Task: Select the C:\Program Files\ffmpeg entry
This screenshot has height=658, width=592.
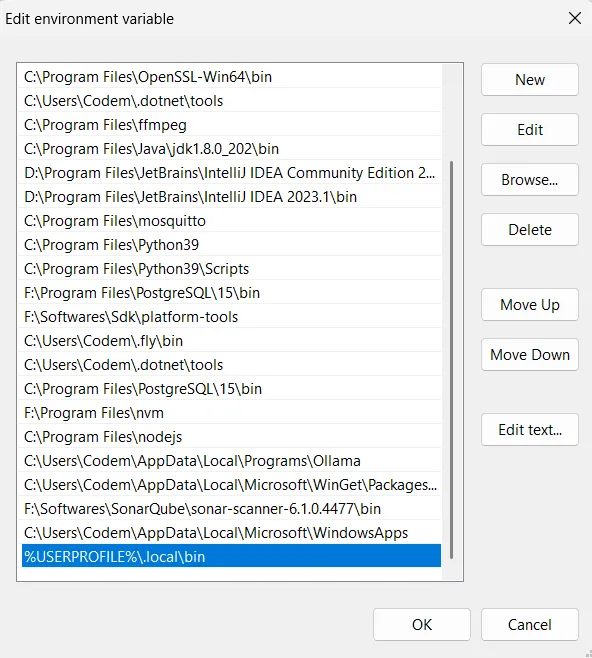Action: coord(231,125)
